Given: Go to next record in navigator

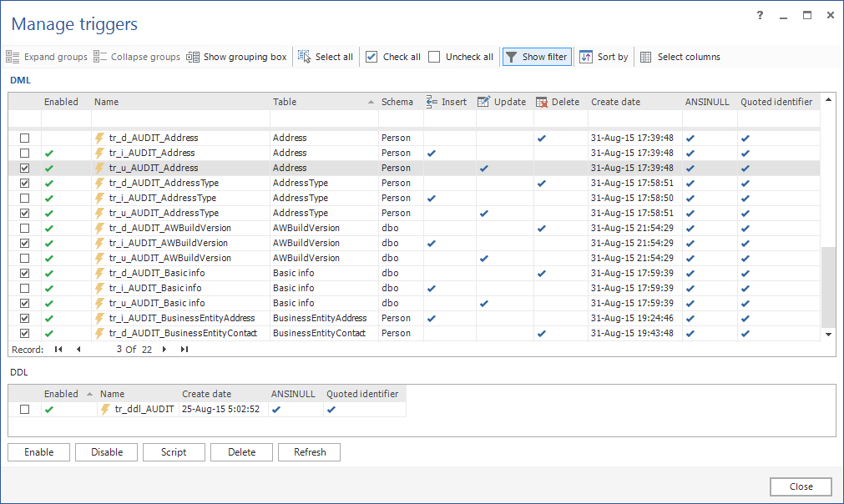Looking at the screenshot, I should [x=164, y=350].
